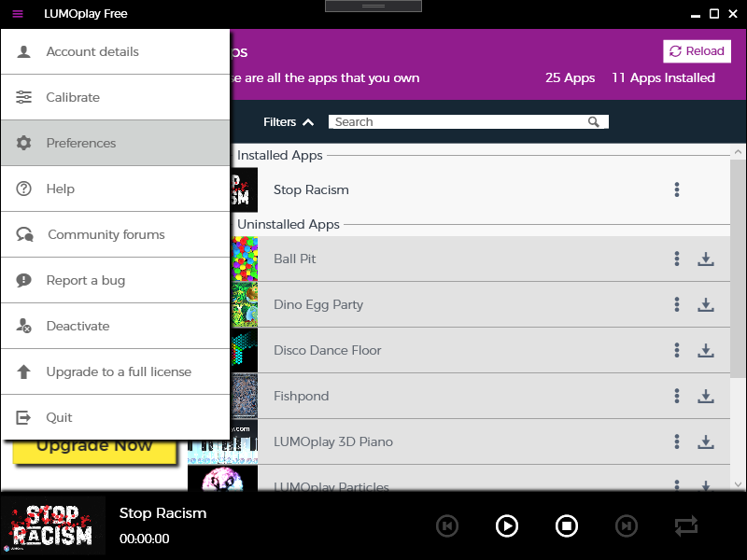Click the Preferences gear icon
Viewport: 747px width, 560px height.
pyautogui.click(x=23, y=143)
